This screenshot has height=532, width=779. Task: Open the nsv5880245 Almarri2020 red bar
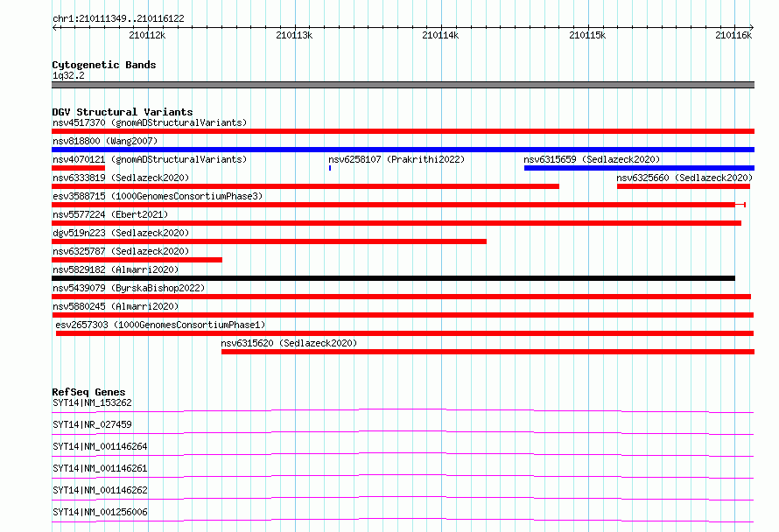[x=403, y=315]
